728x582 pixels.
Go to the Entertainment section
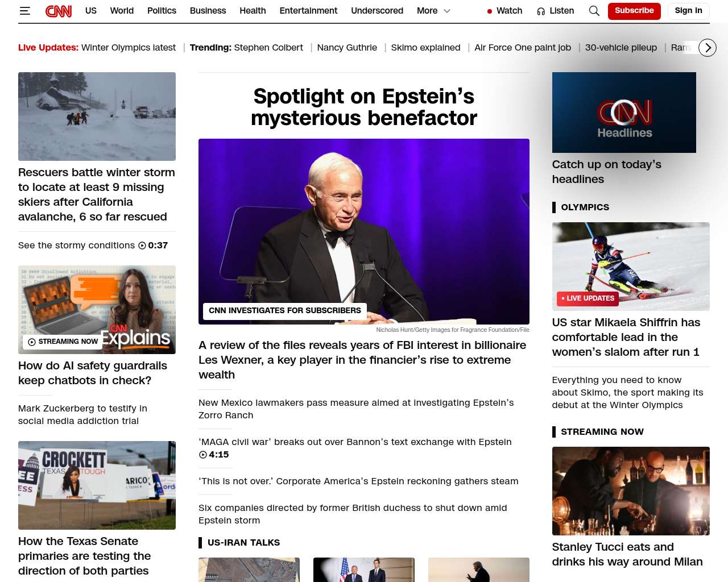coord(308,11)
